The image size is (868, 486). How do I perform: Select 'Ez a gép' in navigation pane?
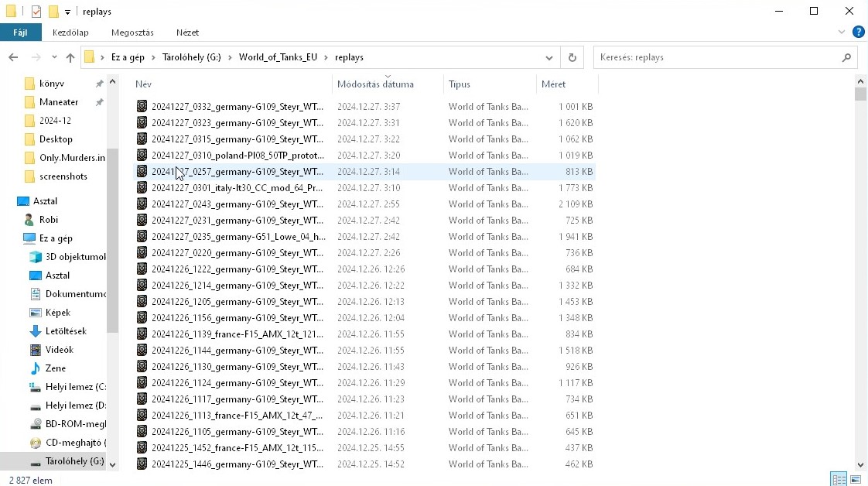(x=56, y=238)
